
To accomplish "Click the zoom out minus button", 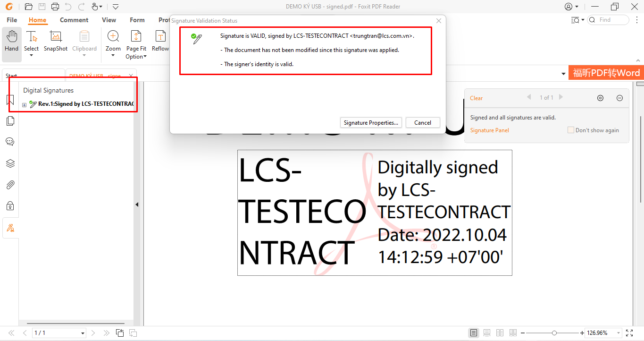I will pos(523,333).
